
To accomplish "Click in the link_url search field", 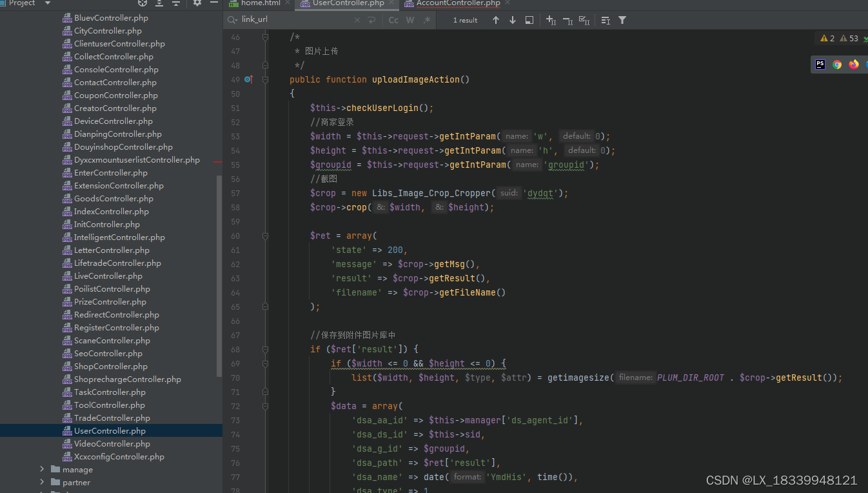I will pos(297,19).
